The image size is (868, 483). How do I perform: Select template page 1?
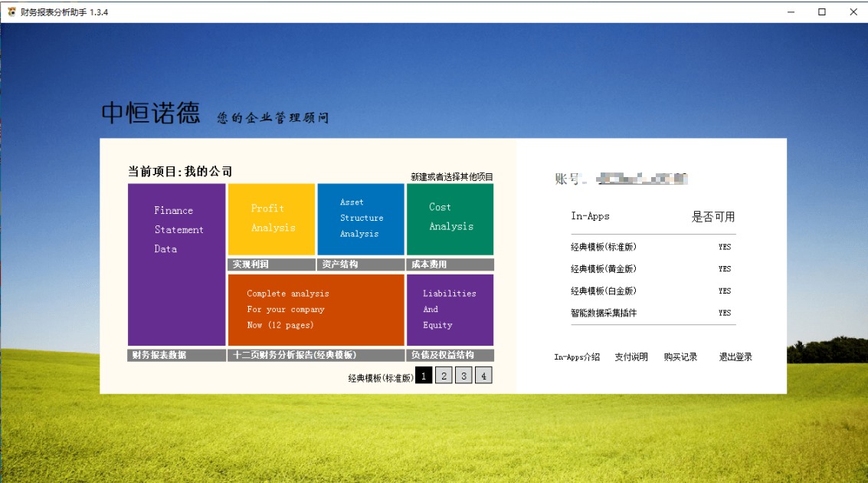click(x=424, y=376)
